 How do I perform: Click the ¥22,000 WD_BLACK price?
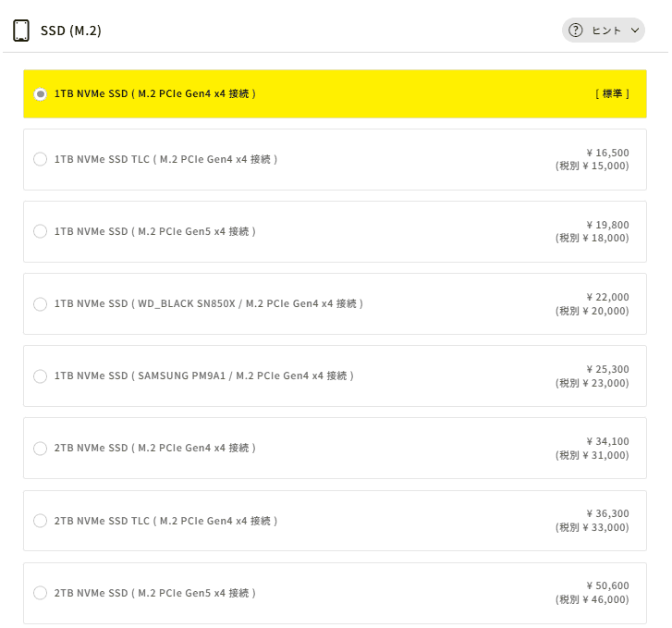click(x=607, y=297)
